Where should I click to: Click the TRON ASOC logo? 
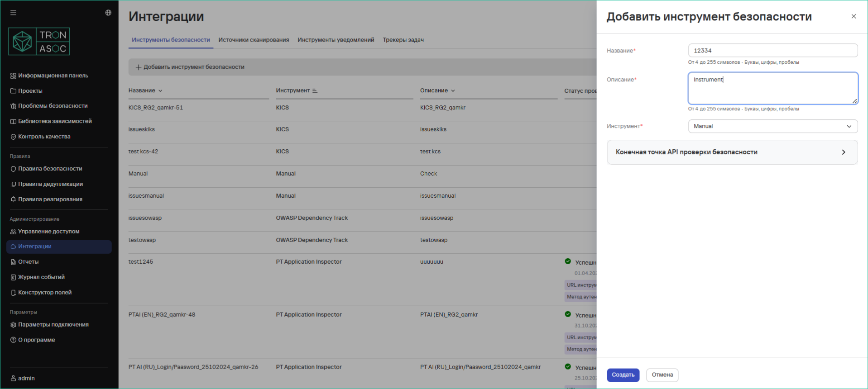click(x=39, y=42)
